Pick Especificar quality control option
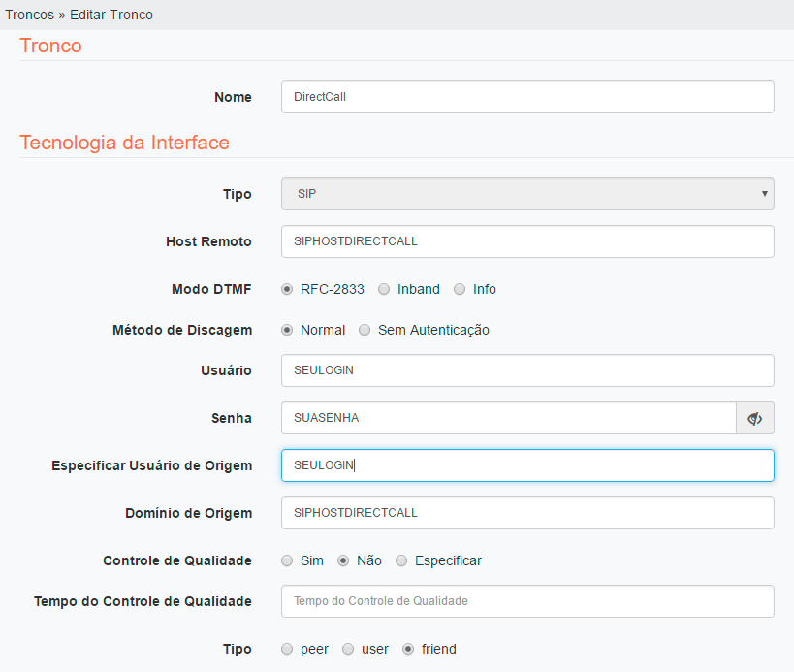This screenshot has height=672, width=794. [x=401, y=560]
